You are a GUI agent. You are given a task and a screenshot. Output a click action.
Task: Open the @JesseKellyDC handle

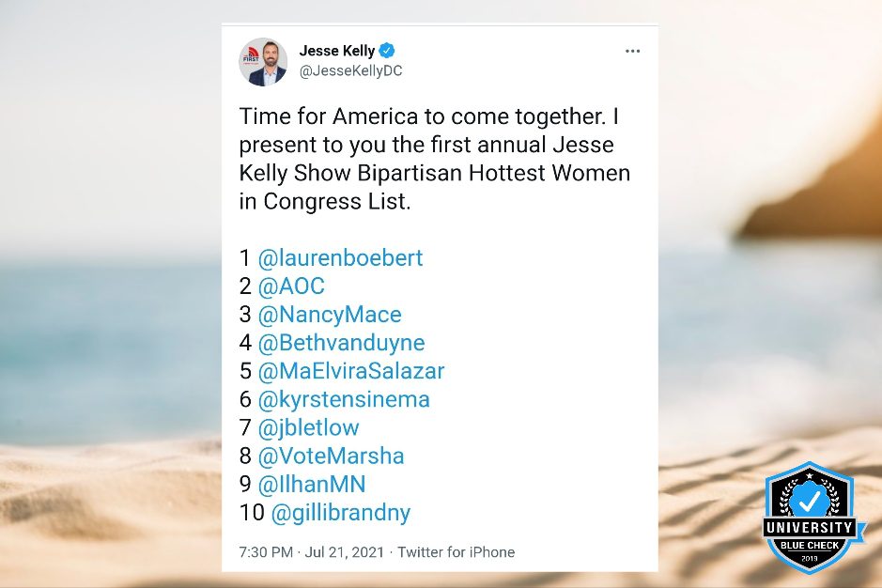point(351,70)
